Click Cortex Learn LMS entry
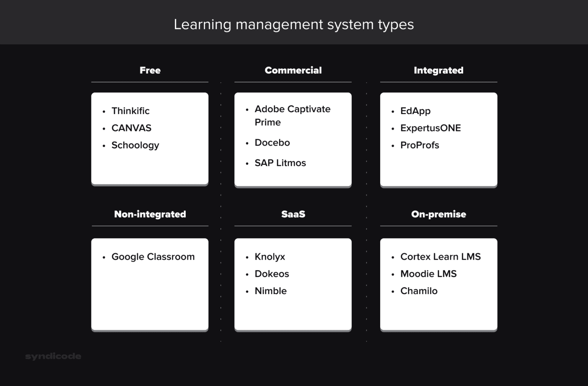 tap(440, 257)
